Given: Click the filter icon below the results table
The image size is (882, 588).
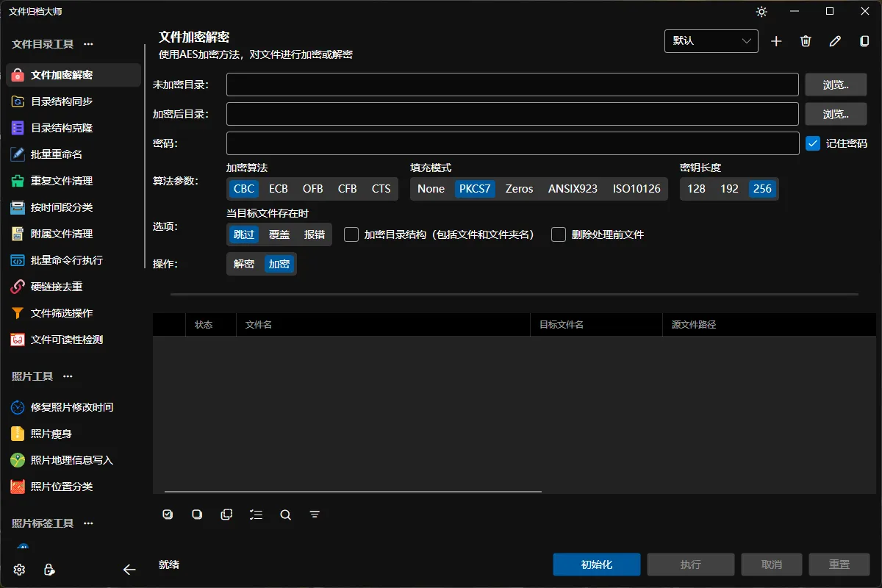Looking at the screenshot, I should [x=315, y=514].
